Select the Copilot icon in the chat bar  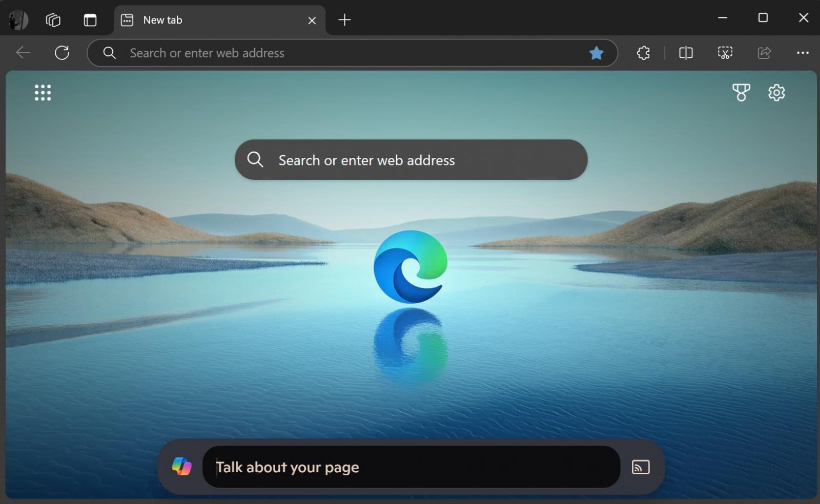181,467
